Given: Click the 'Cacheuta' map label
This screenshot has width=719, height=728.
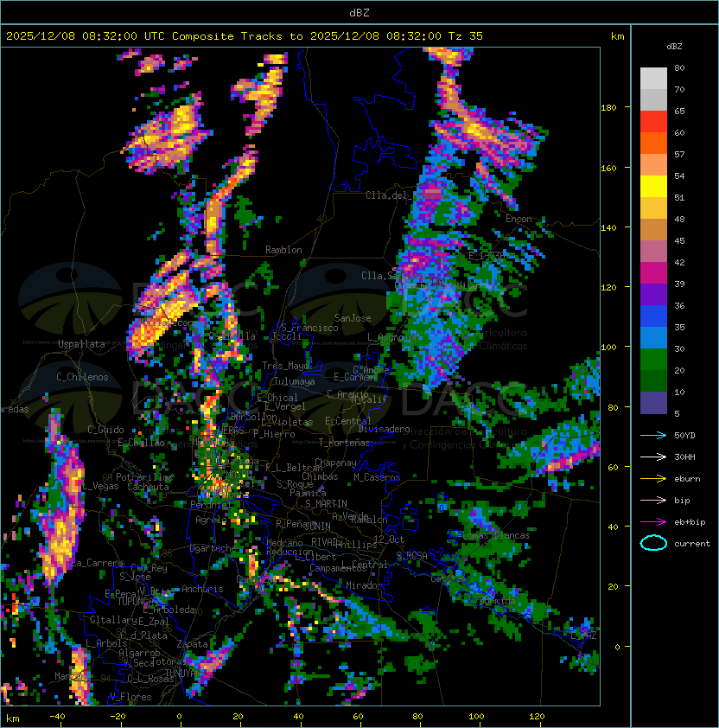Looking at the screenshot, I should point(148,487).
